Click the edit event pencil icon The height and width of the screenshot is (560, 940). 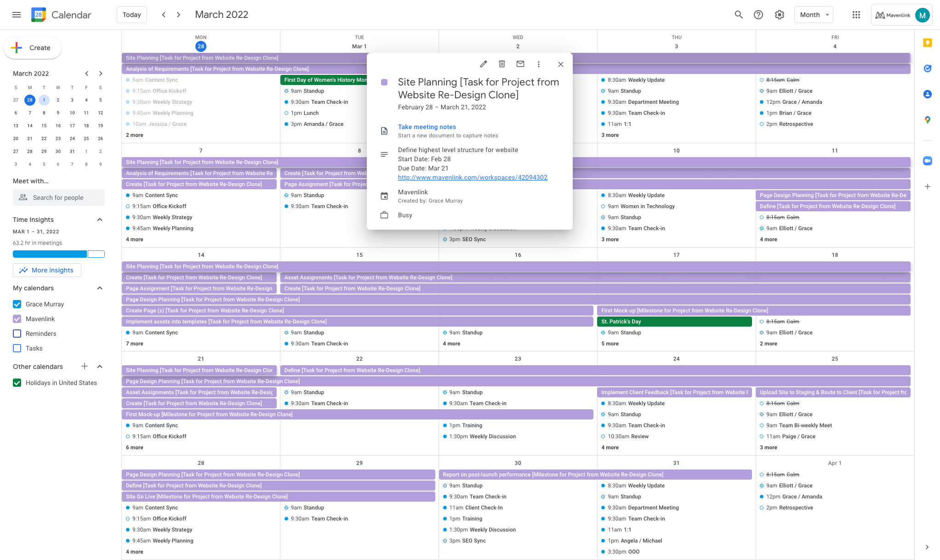click(483, 64)
